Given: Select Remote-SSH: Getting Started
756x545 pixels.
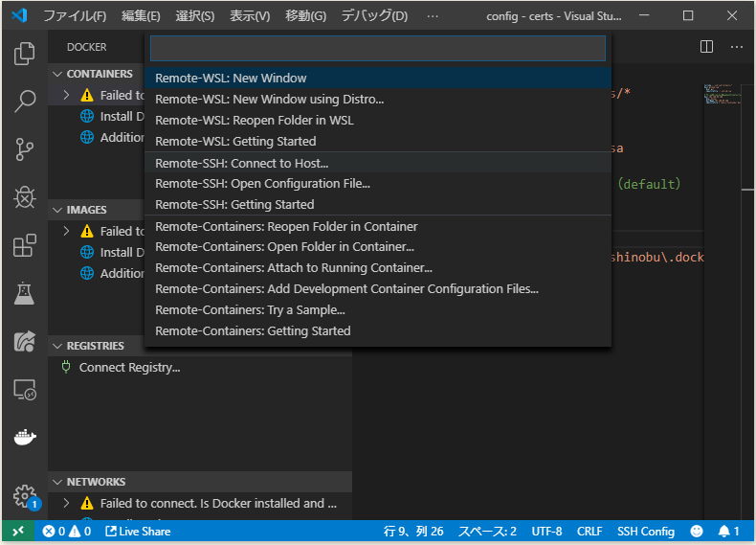Looking at the screenshot, I should coord(378,205).
